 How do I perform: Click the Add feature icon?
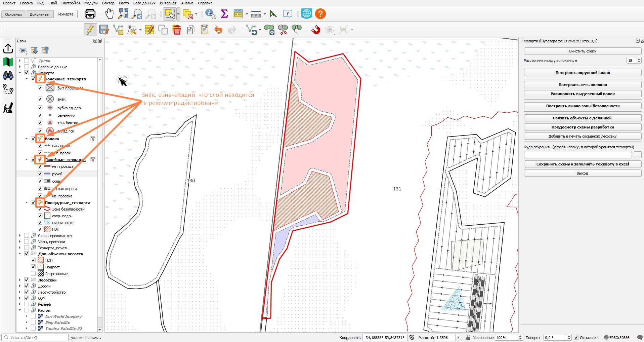pyautogui.click(x=118, y=30)
